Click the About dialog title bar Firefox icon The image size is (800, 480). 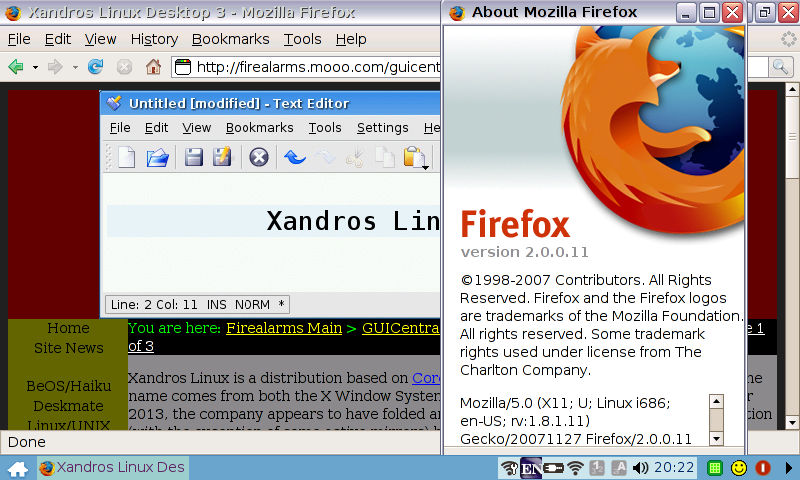point(457,13)
